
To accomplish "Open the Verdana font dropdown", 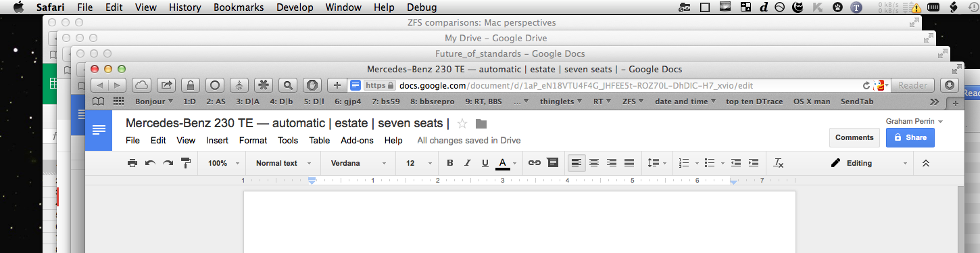I will 357,163.
